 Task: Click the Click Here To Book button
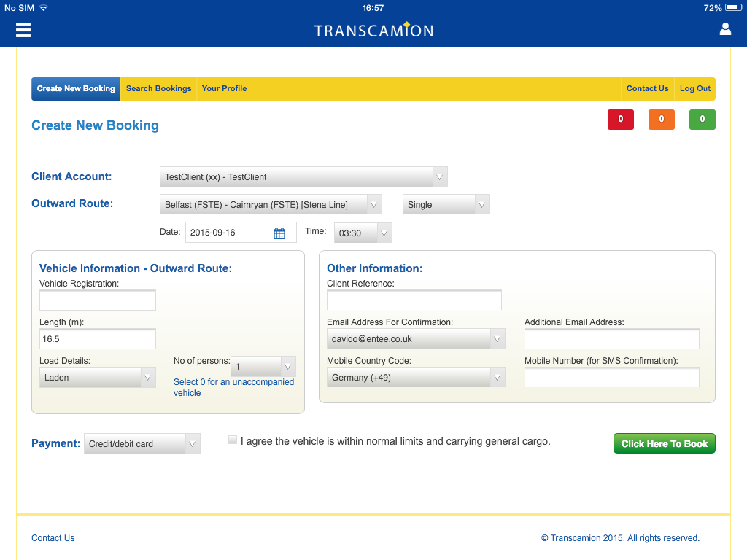coord(664,443)
